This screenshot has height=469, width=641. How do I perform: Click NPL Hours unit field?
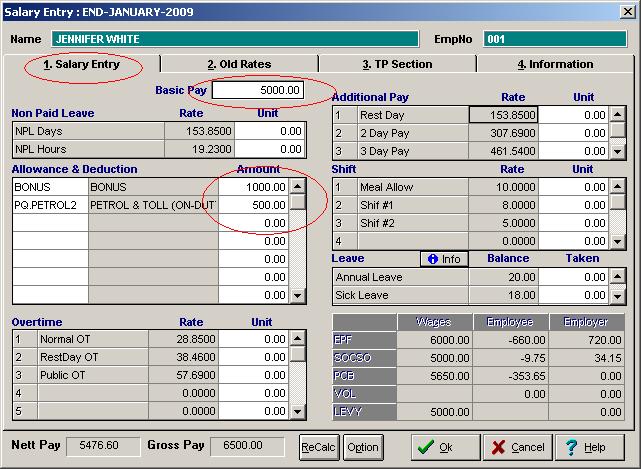(x=270, y=149)
